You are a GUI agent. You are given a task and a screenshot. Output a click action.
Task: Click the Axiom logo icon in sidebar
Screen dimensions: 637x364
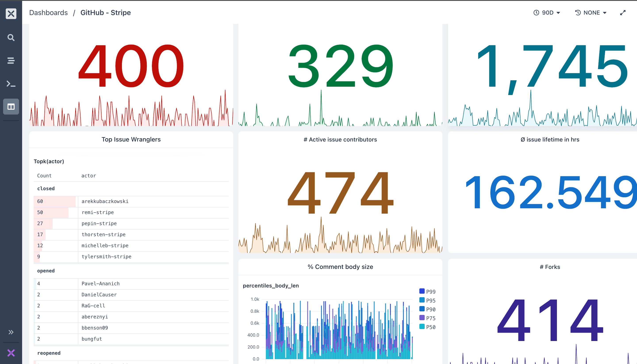(11, 13)
